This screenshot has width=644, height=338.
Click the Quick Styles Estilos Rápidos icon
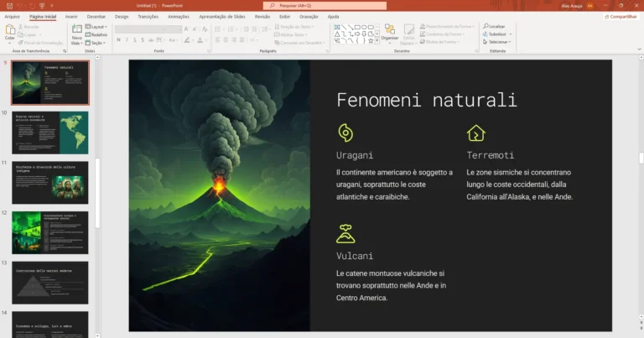pos(408,29)
